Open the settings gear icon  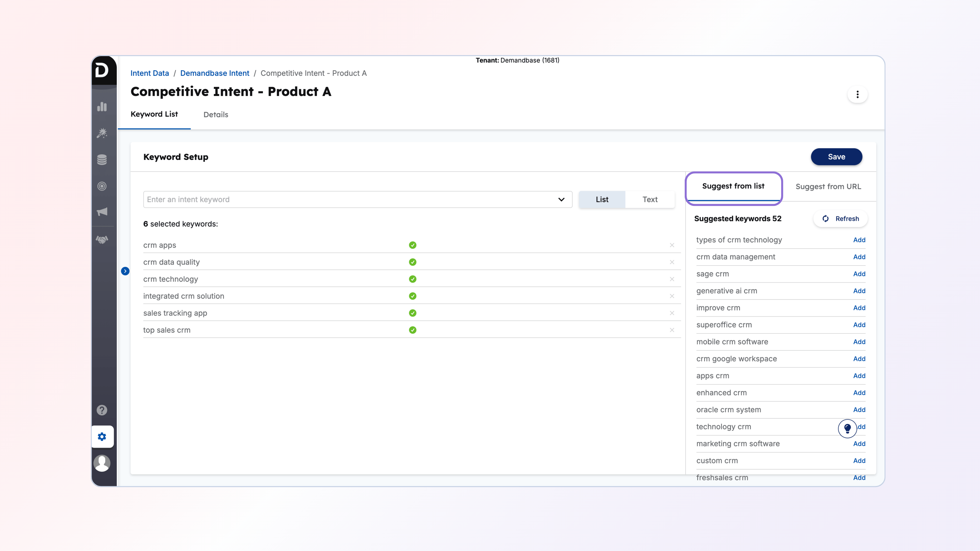tap(102, 436)
